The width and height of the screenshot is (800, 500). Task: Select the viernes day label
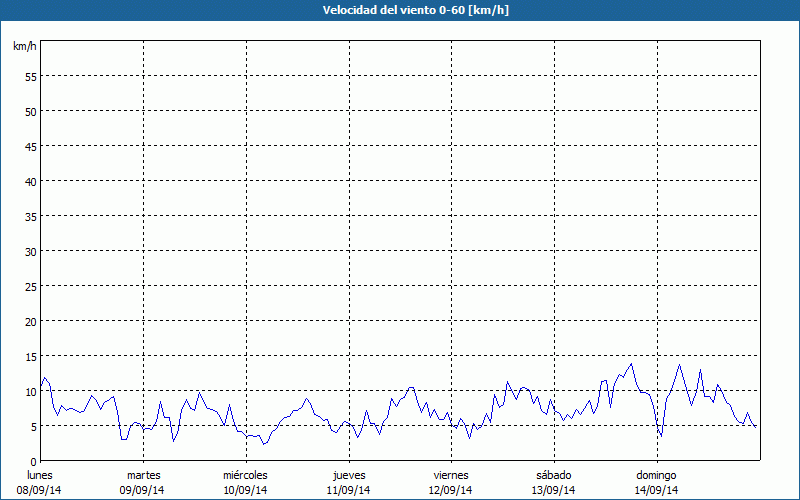point(451,475)
